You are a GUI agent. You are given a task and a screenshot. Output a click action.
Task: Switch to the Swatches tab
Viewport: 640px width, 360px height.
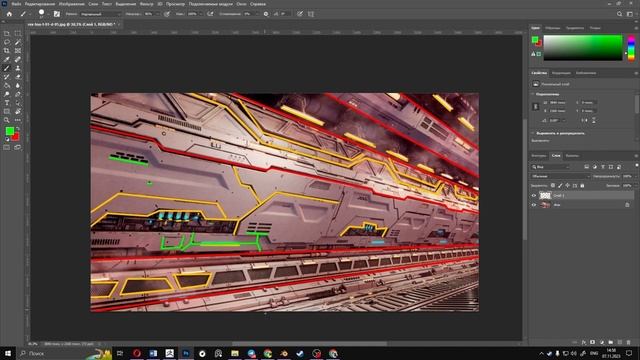[x=553, y=28]
